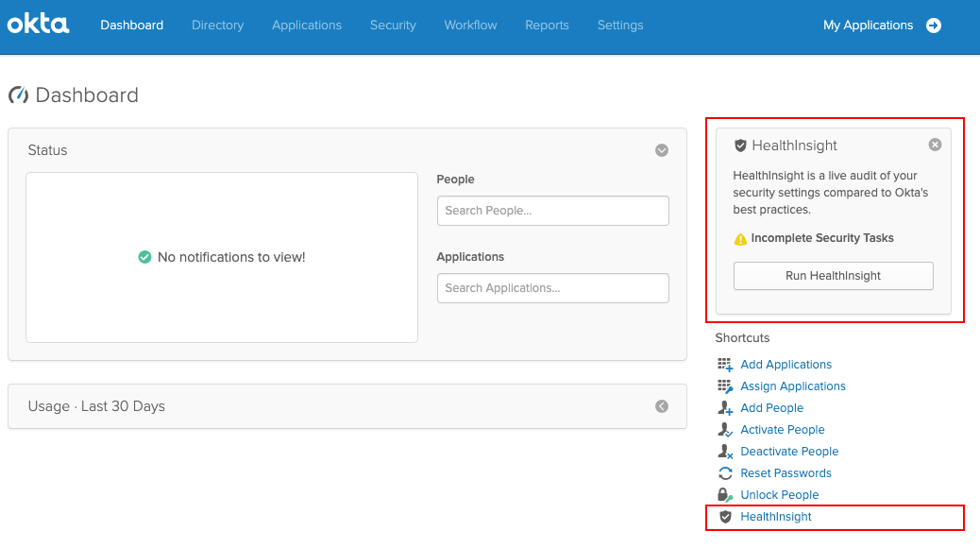Click the Activate People icon
980x548 pixels.
tap(725, 430)
